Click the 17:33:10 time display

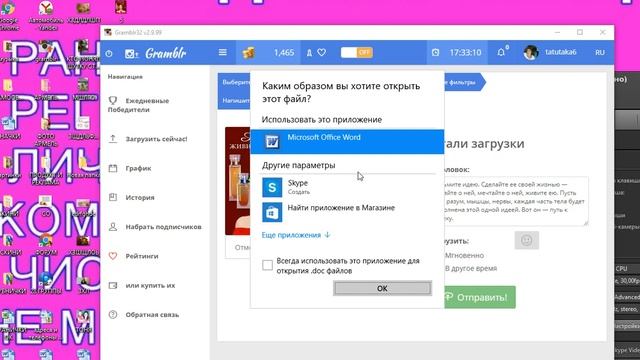[465, 53]
